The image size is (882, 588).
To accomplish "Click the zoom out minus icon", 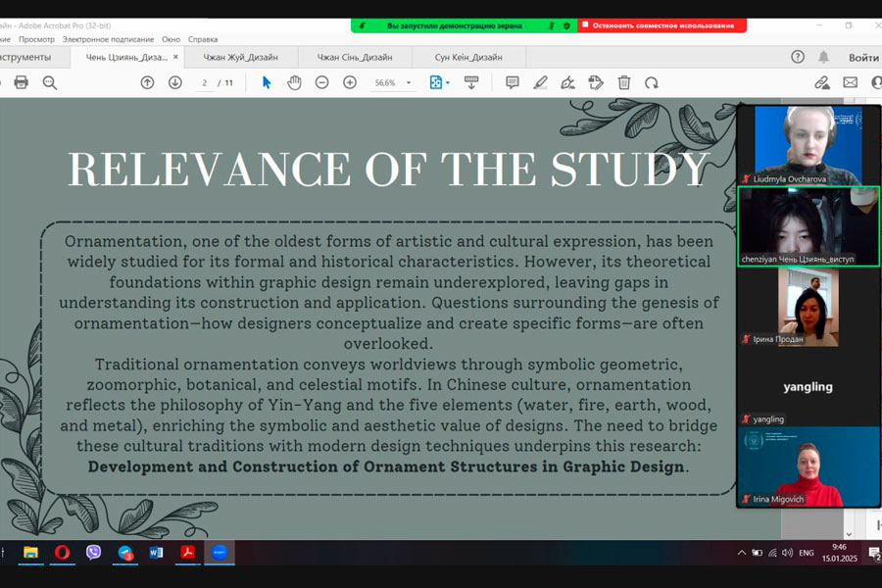I will point(321,82).
